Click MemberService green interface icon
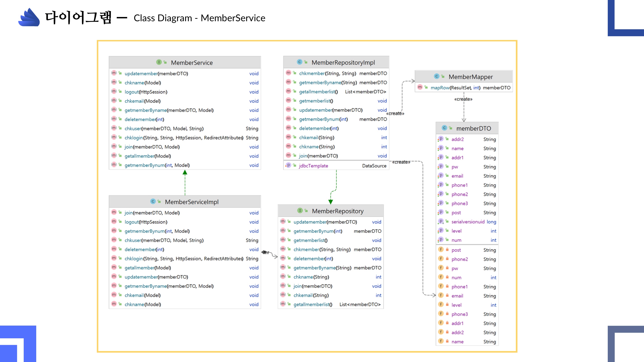This screenshot has width=644, height=362. [159, 62]
